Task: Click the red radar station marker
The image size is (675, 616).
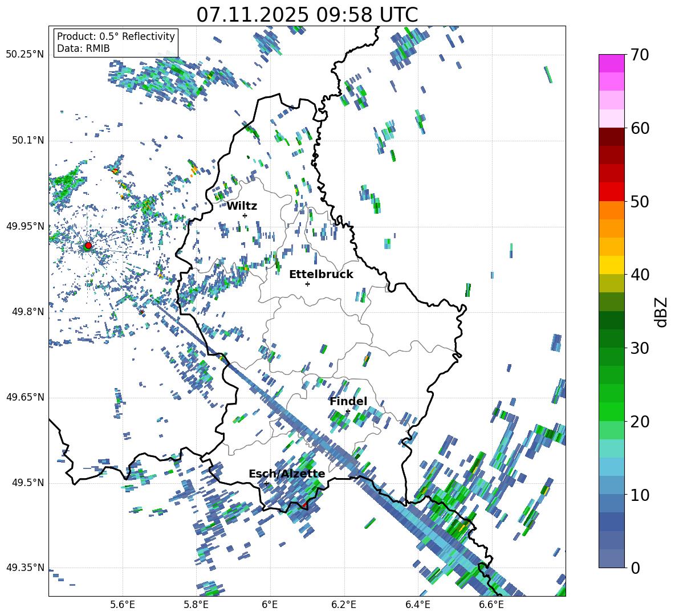Action: tap(88, 245)
